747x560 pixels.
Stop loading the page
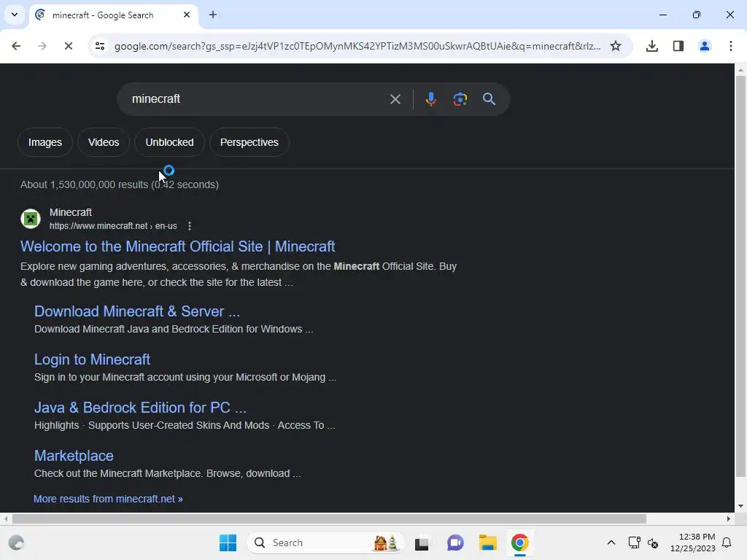tap(68, 46)
